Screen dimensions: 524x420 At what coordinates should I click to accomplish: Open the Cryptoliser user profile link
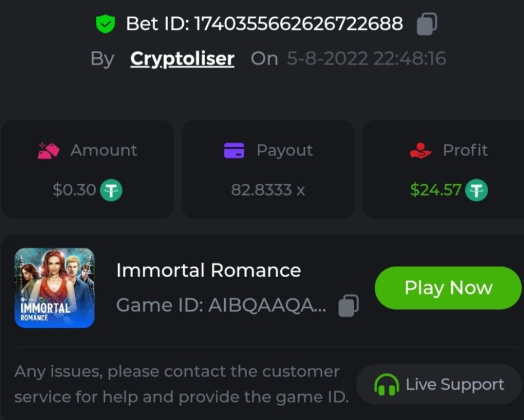click(182, 58)
